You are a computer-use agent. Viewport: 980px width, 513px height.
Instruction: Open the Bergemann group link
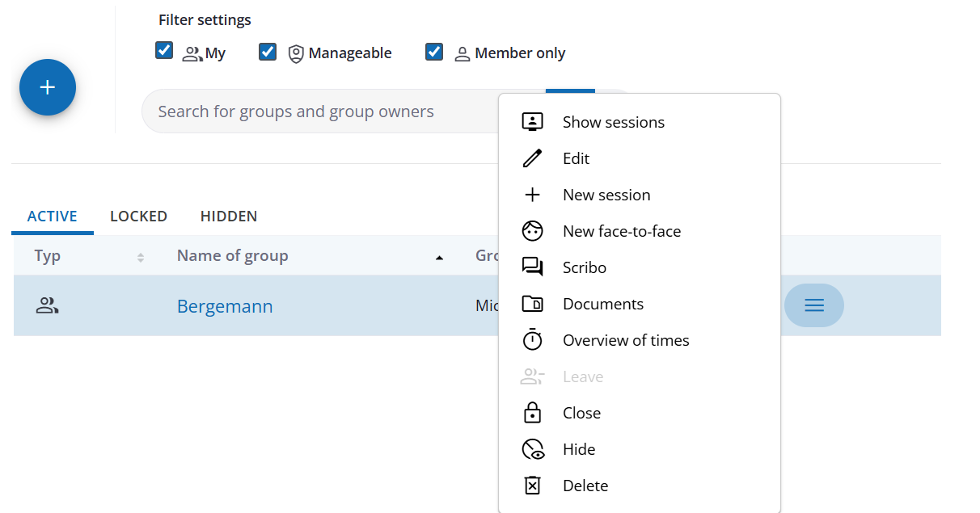point(225,305)
